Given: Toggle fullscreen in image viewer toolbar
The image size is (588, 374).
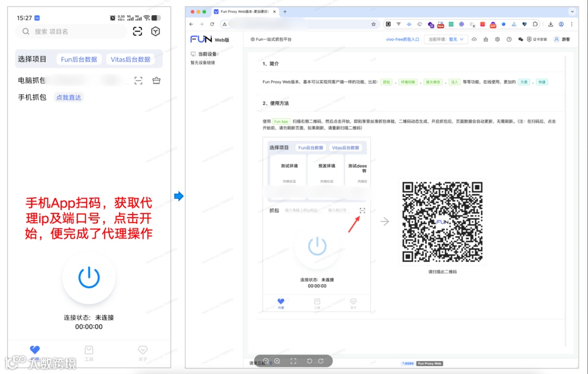Looking at the screenshot, I should 293,361.
